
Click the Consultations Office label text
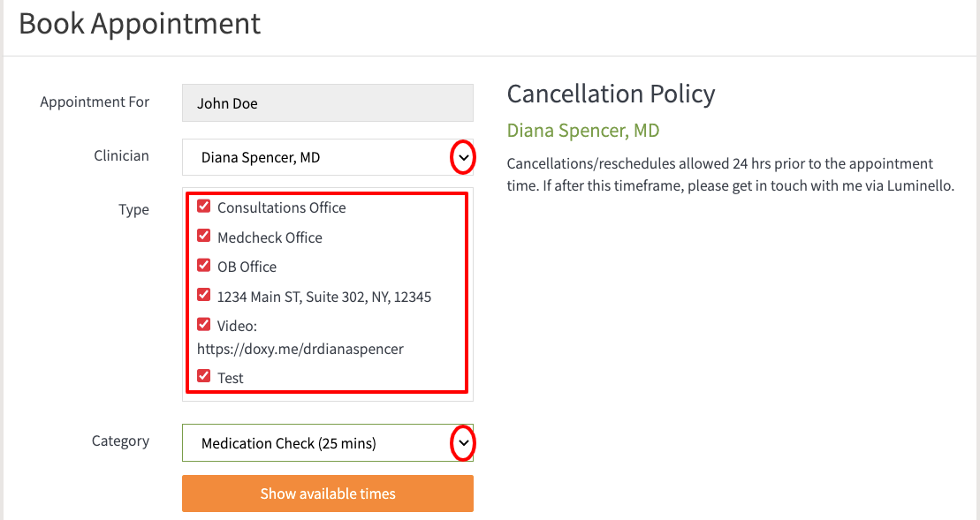click(x=281, y=207)
